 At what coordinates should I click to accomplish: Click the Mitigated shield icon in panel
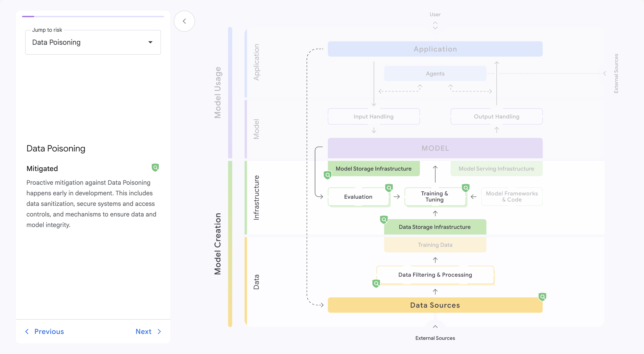[155, 167]
